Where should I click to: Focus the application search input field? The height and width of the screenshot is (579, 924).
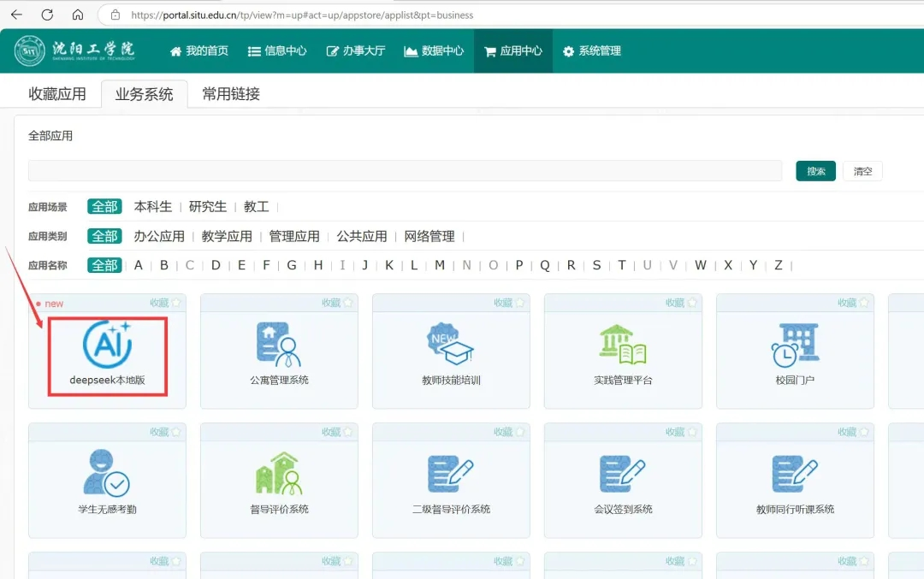[405, 171]
